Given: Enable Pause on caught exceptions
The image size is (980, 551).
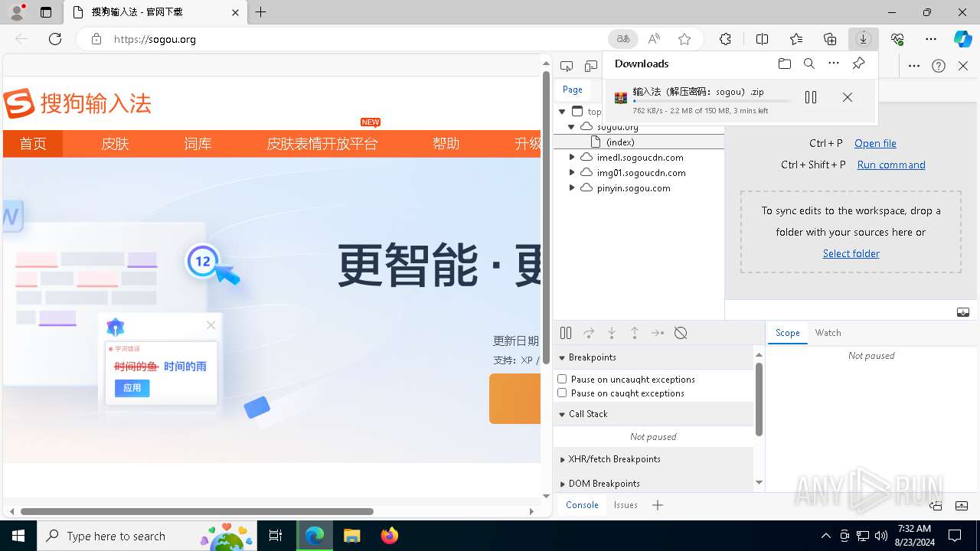Looking at the screenshot, I should click(x=562, y=393).
